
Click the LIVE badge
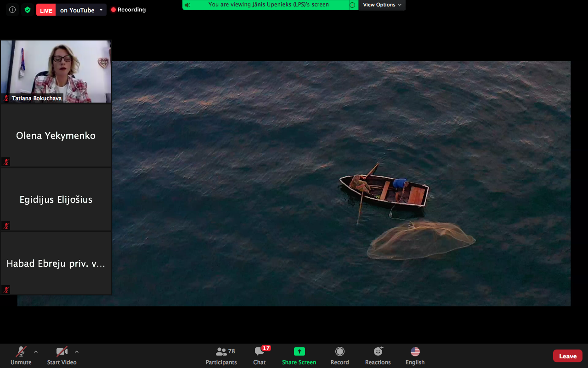point(46,10)
